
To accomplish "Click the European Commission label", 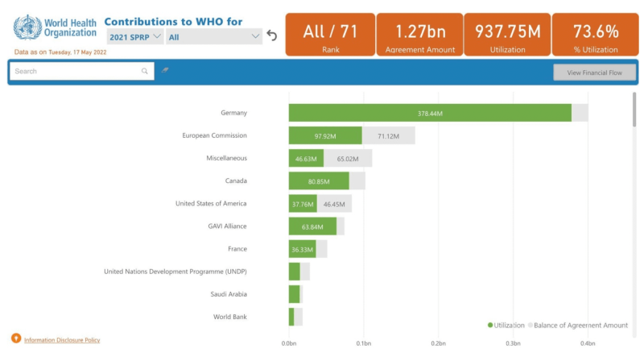I will [x=214, y=135].
